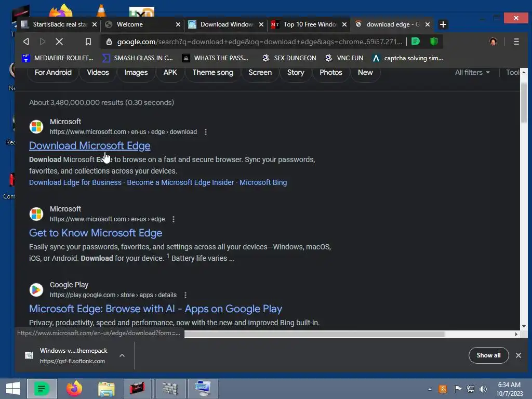The width and height of the screenshot is (532, 399).
Task: Open File Explorer from the taskbar
Action: [x=106, y=389]
